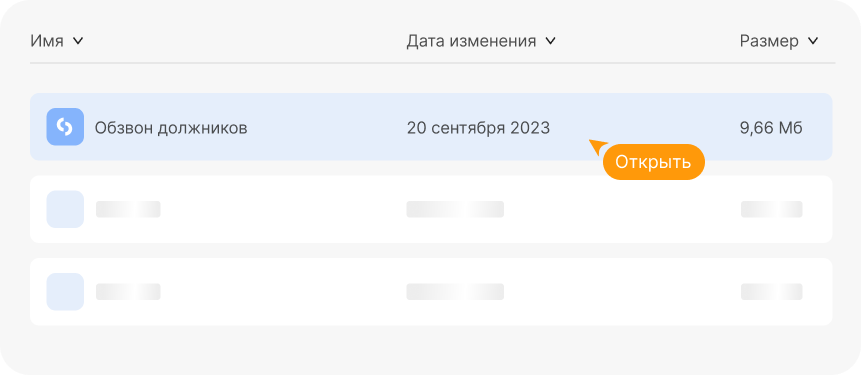
Task: Sort list by Дата изменения header
Action: [x=471, y=41]
